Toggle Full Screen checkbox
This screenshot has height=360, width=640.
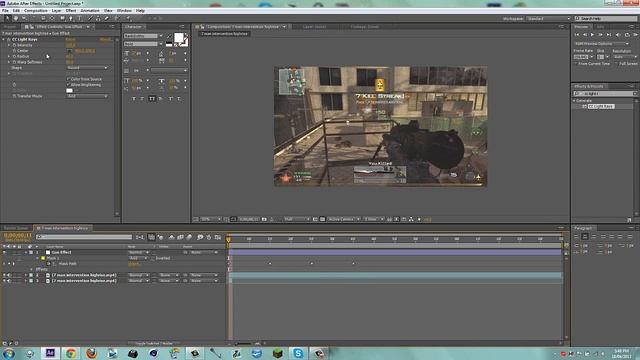(616, 64)
